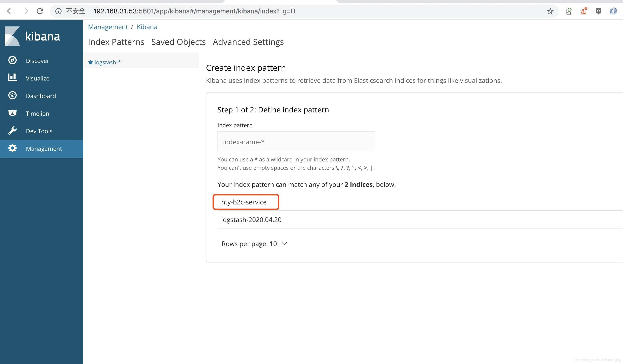Click the Step 1 of 2 heading

tap(273, 110)
